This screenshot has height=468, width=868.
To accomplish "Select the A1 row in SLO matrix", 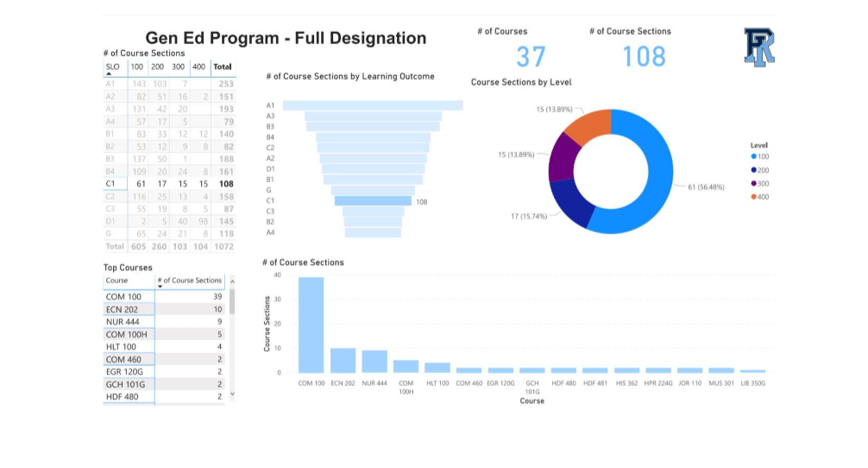I will click(x=110, y=84).
